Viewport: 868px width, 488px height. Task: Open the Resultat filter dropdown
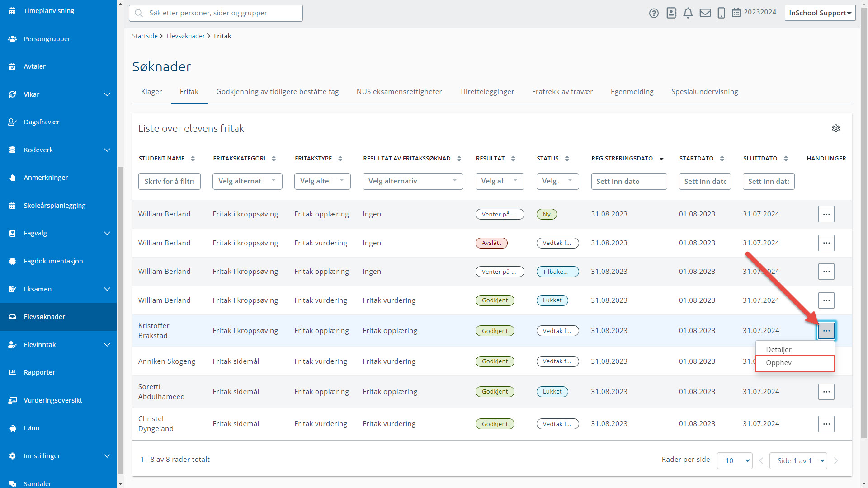[x=500, y=181]
